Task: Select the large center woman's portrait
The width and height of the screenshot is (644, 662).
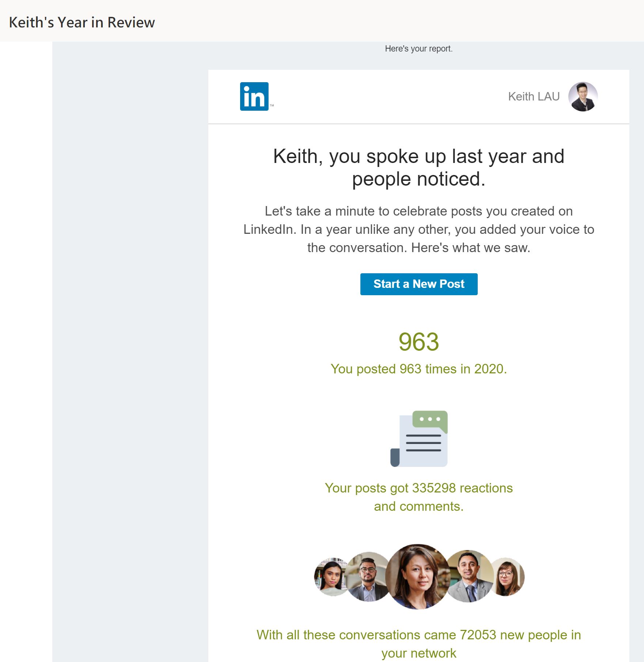Action: coord(418,577)
